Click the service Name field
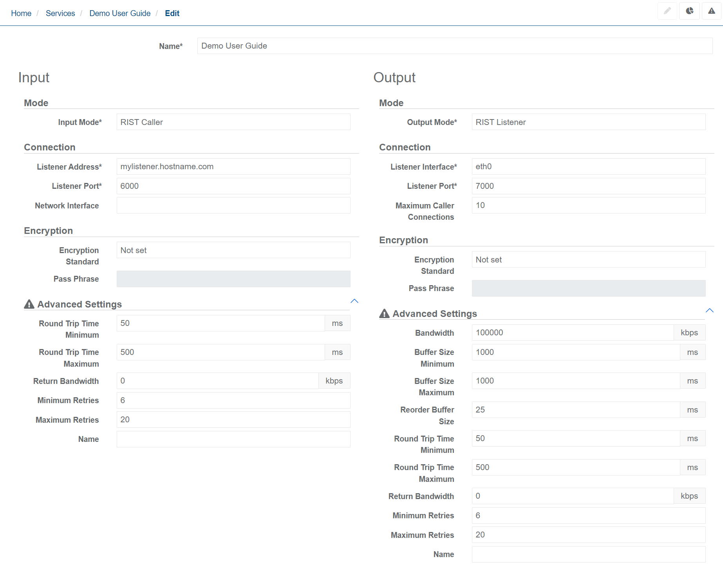This screenshot has width=723, height=588. (454, 46)
